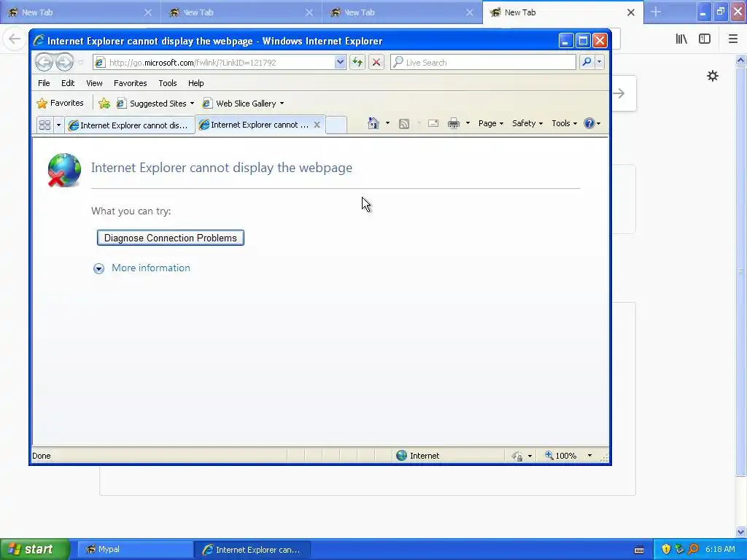Close the active IE tab

click(317, 125)
